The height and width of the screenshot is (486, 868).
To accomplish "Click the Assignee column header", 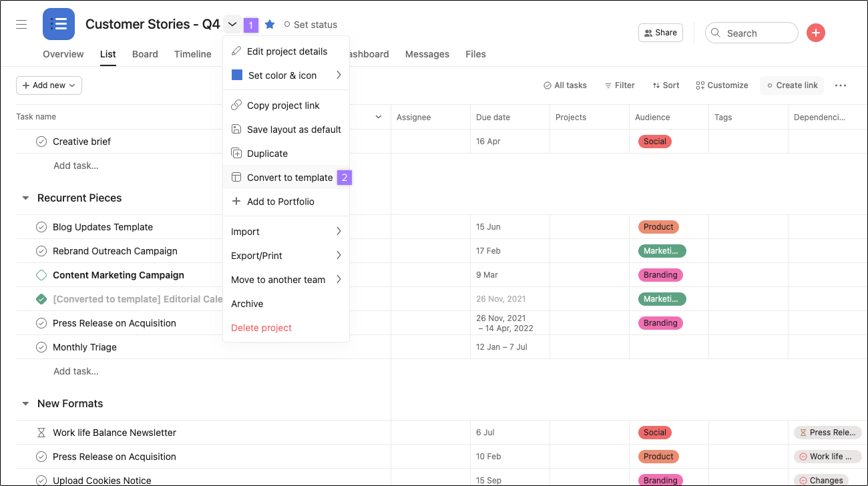I will 413,117.
